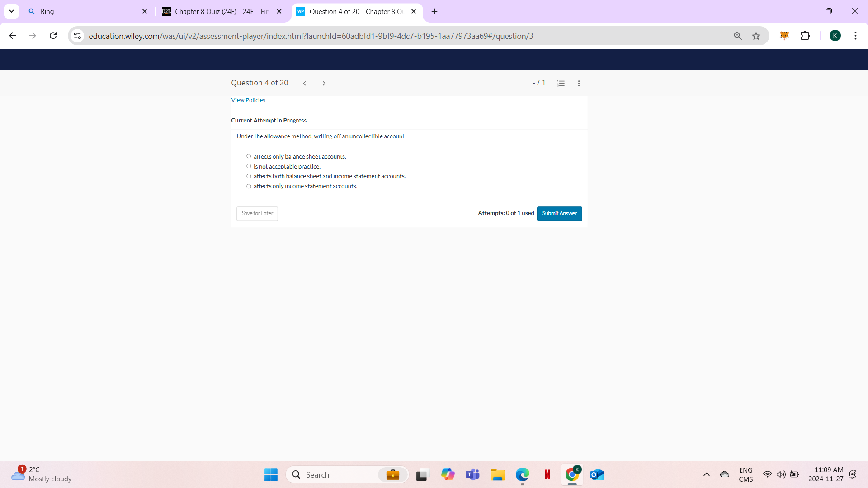Click the Submit Answer button
Image resolution: width=868 pixels, height=488 pixels.
(x=559, y=213)
